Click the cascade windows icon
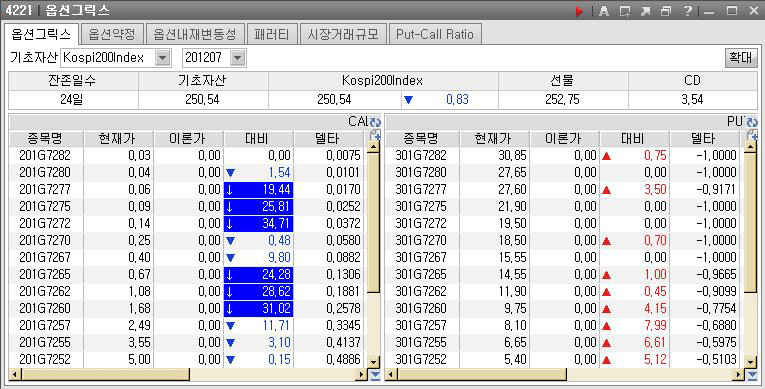765x389 pixels. point(666,11)
